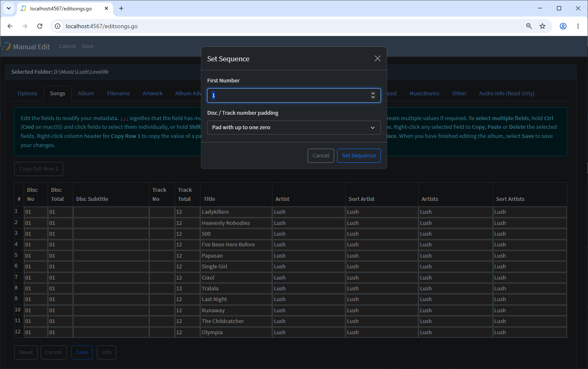Open the tab search dropdown arrow

[x=9, y=8]
